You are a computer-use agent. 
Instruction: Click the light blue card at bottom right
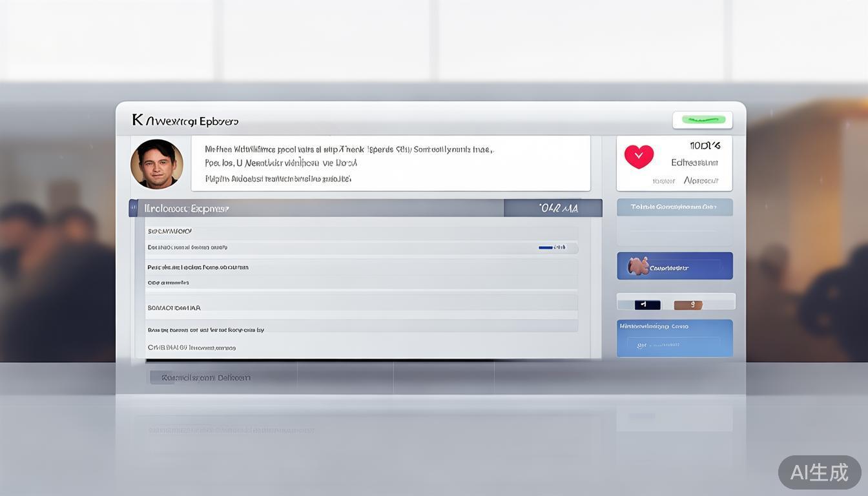674,338
